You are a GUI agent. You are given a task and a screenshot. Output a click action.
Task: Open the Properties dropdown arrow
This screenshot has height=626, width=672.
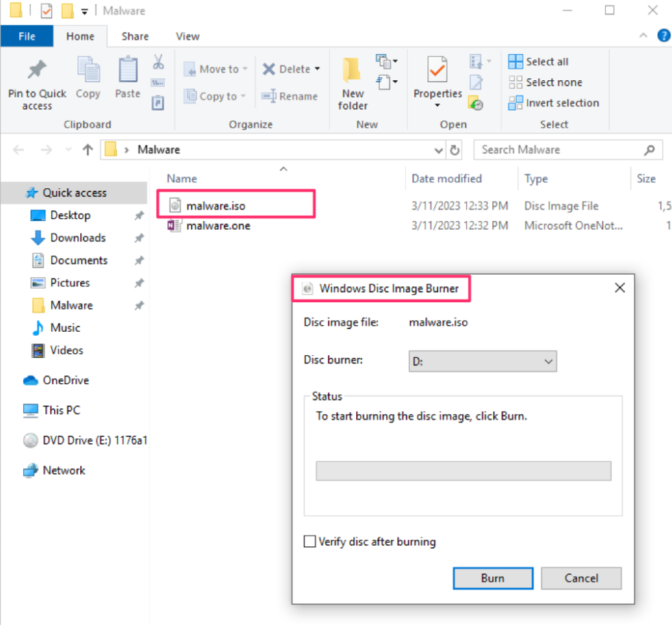pyautogui.click(x=437, y=105)
